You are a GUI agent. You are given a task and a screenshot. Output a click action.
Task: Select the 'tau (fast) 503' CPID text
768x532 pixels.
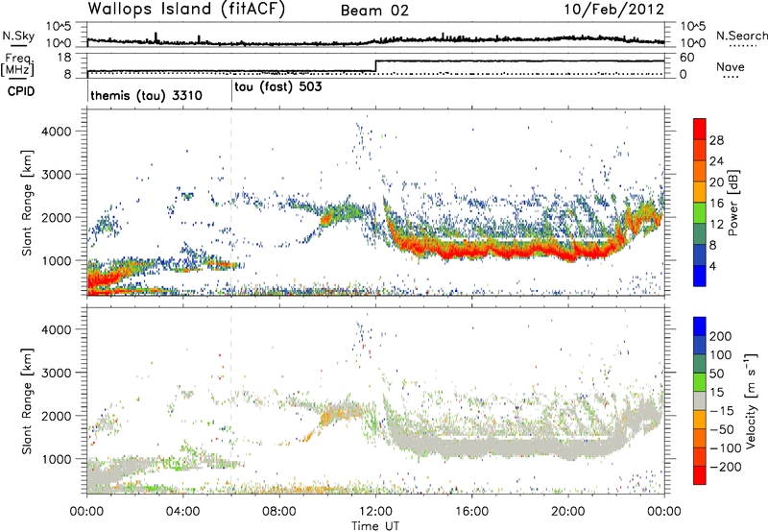click(x=278, y=87)
